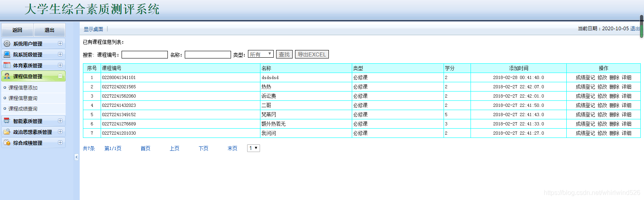This screenshot has width=644, height=200.
Task: Click the 返回 button in sidebar
Action: (x=17, y=30)
